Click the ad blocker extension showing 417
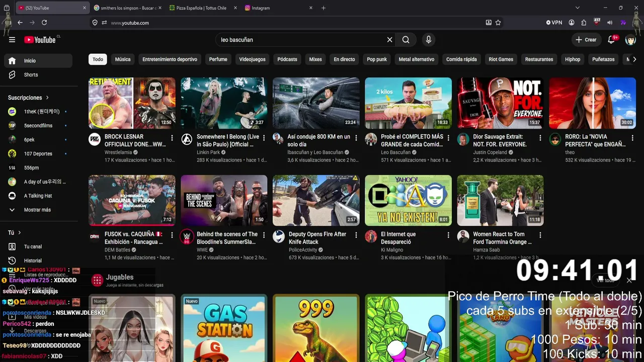This screenshot has width=644, height=362. click(597, 22)
